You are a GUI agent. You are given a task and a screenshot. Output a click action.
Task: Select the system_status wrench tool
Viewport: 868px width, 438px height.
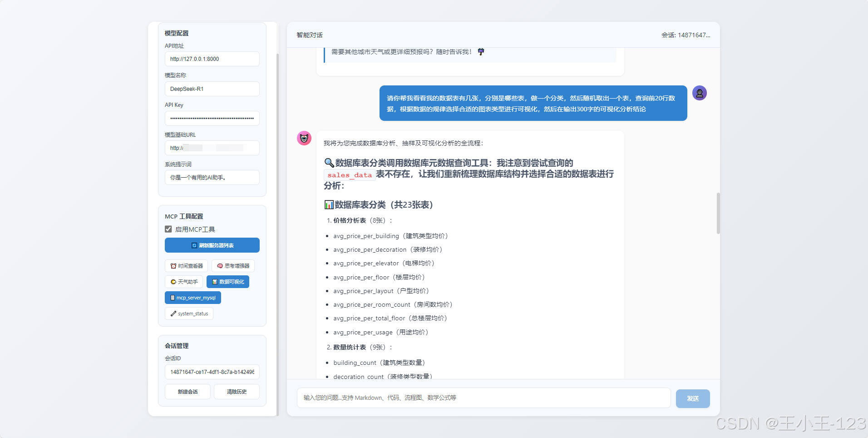coord(189,314)
